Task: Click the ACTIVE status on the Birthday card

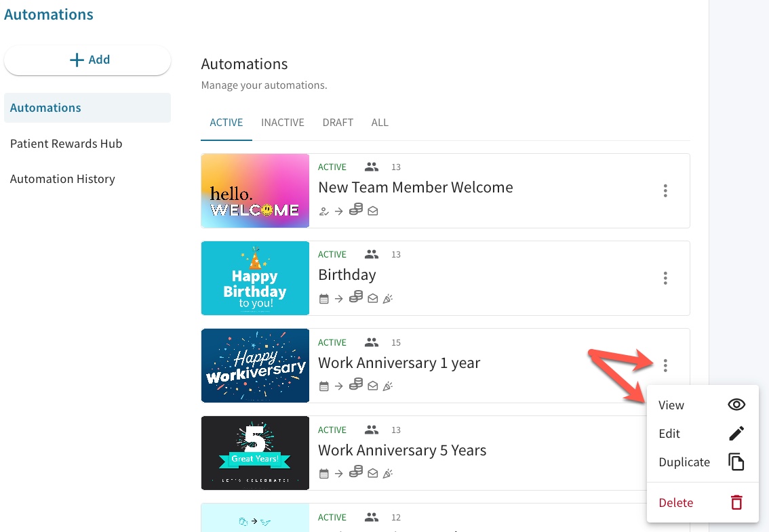Action: pos(332,254)
